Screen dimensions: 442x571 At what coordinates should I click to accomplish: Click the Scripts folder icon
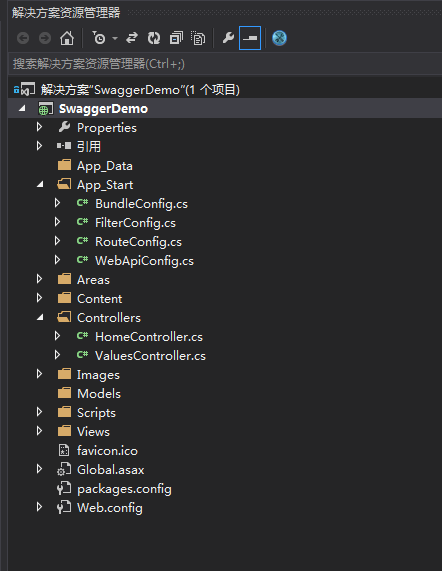pyautogui.click(x=64, y=412)
